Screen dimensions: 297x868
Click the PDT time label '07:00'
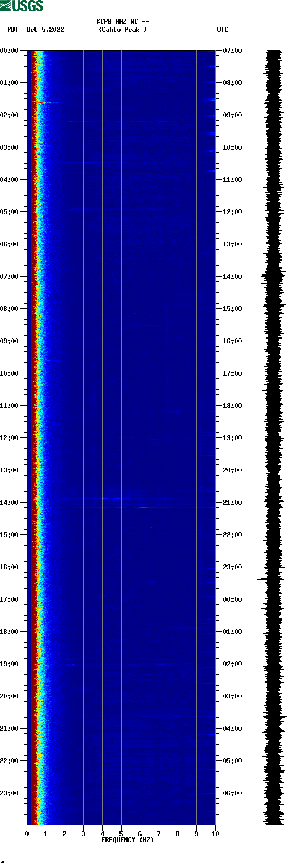9,277
